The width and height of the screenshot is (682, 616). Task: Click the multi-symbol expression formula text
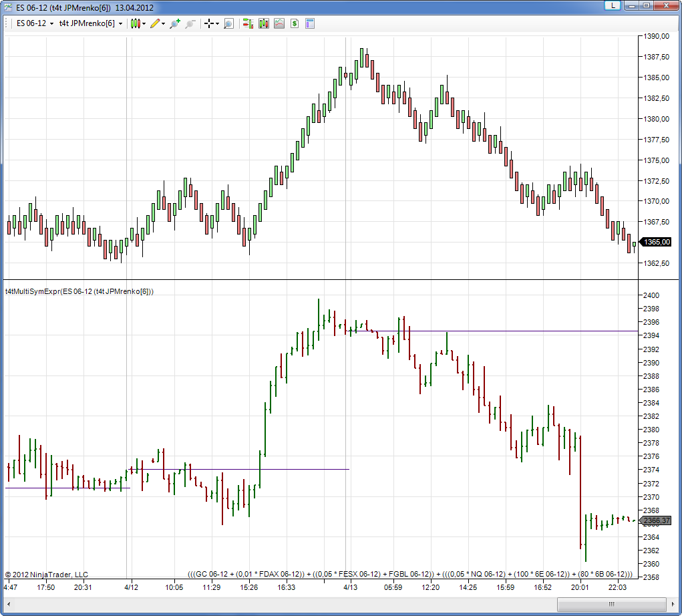409,574
